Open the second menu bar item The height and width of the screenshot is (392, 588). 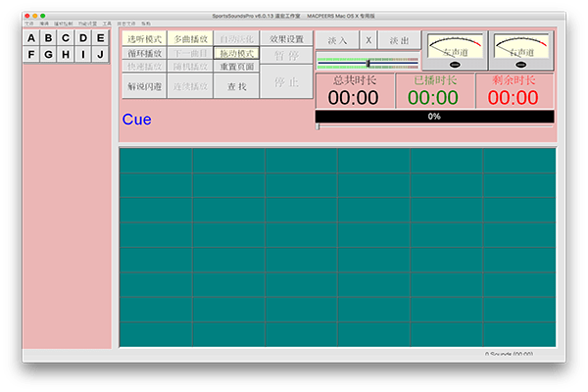click(x=44, y=24)
